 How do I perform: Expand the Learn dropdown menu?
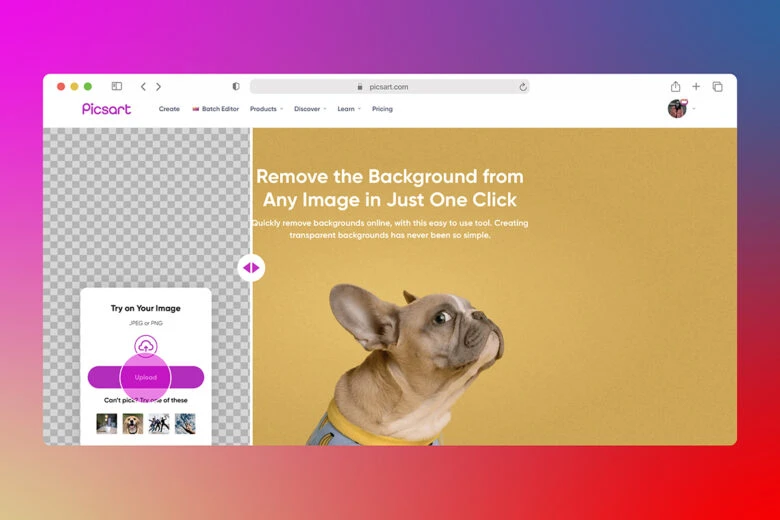click(x=349, y=109)
